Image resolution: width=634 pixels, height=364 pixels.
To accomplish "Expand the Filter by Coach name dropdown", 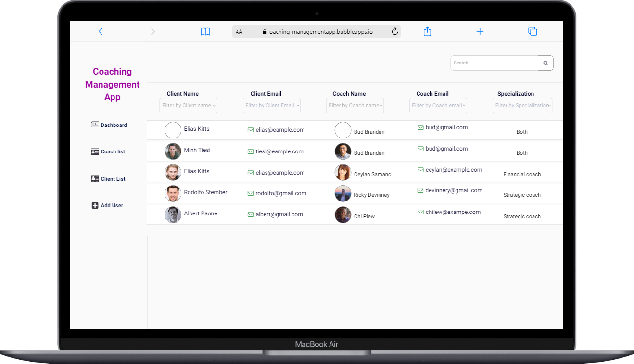I will [x=355, y=106].
